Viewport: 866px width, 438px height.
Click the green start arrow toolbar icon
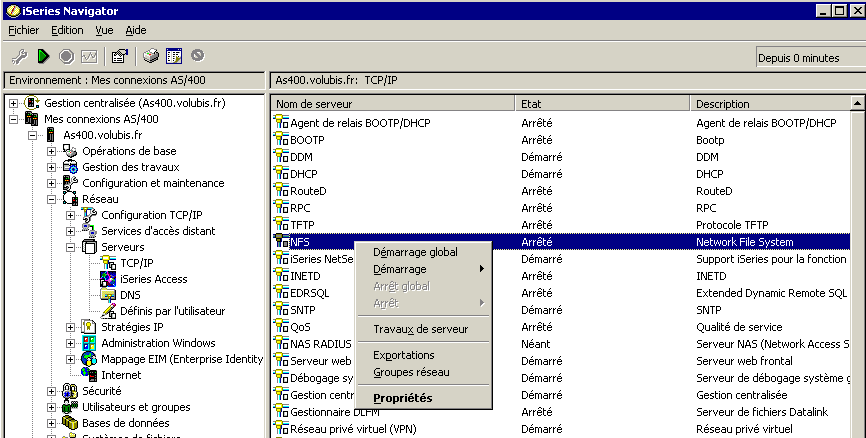click(43, 56)
